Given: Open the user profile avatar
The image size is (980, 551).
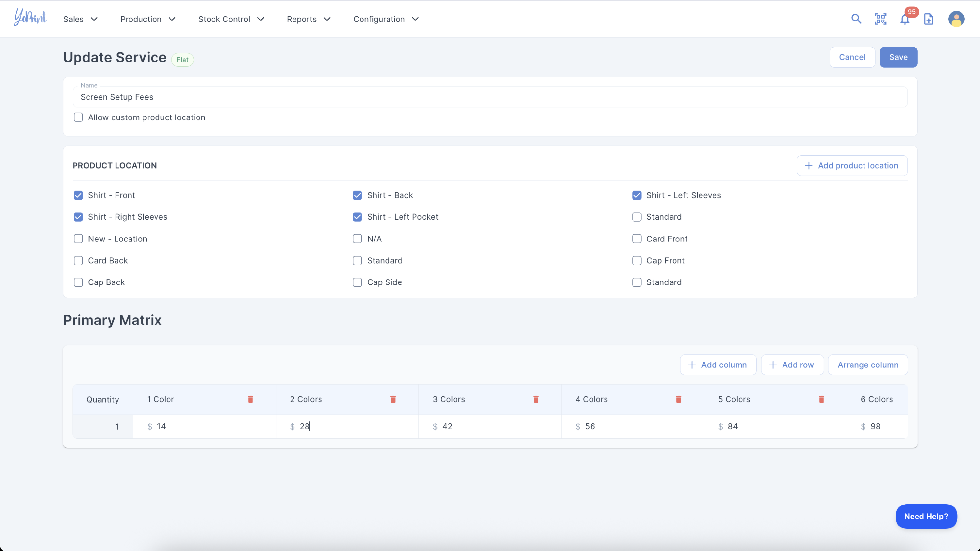Looking at the screenshot, I should click(956, 19).
